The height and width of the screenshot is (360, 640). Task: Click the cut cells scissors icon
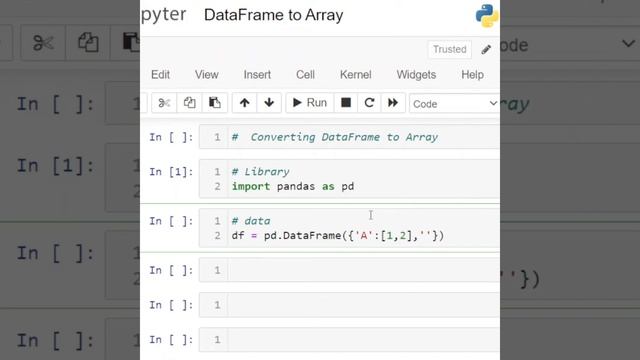click(x=164, y=103)
